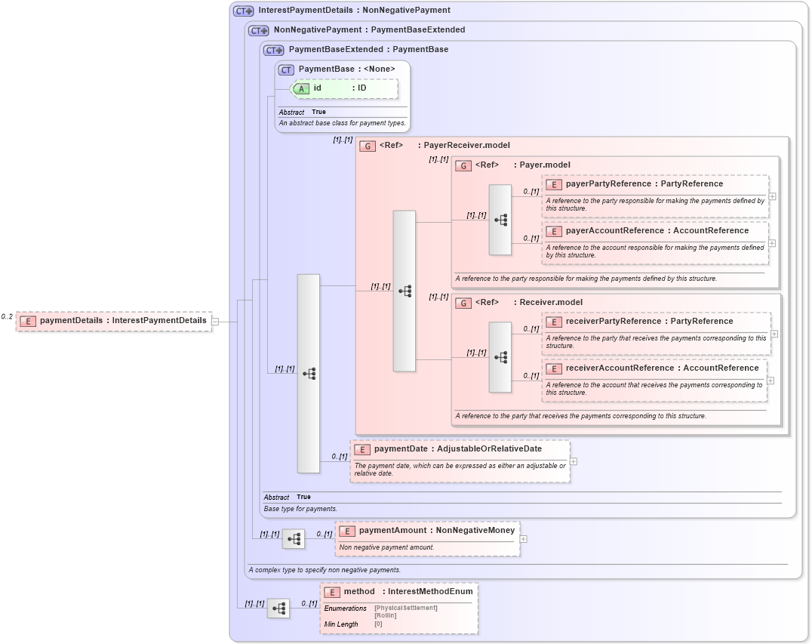Click the [RollIn] enumeration value
812x644 pixels.
tap(386, 615)
